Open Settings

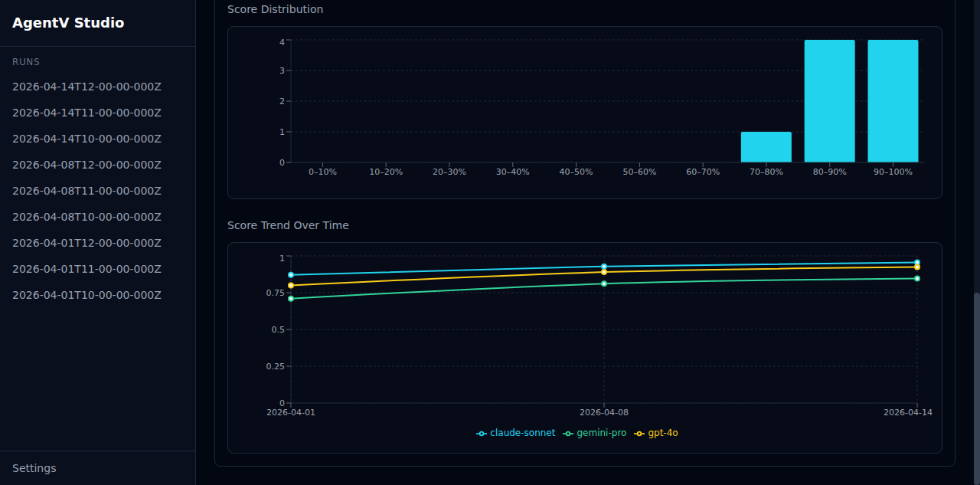pos(34,467)
